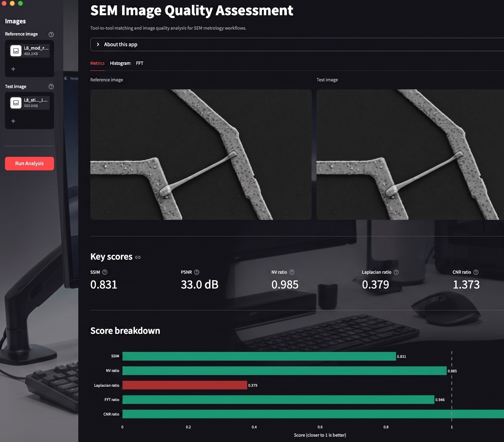Switch to the FFT tab

(139, 63)
